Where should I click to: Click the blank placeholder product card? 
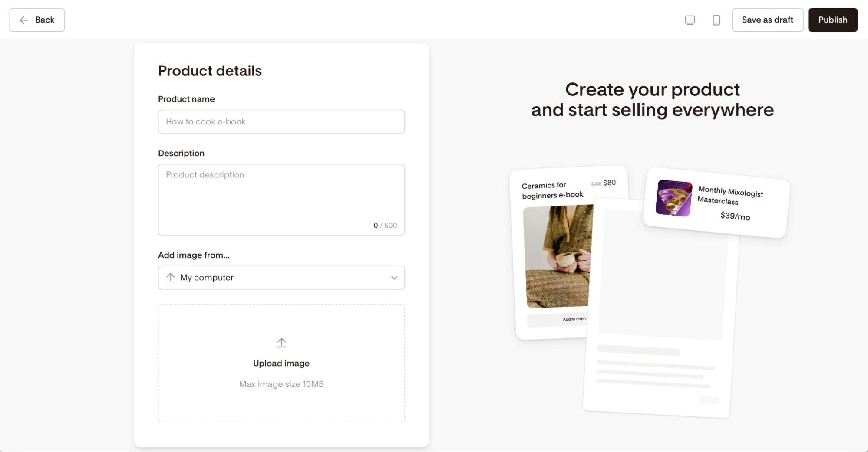click(662, 308)
